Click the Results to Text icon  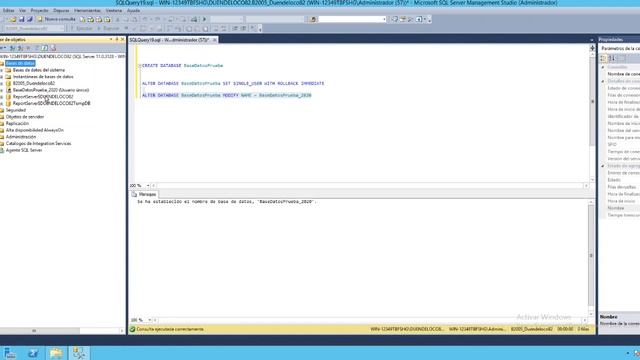[x=189, y=29]
